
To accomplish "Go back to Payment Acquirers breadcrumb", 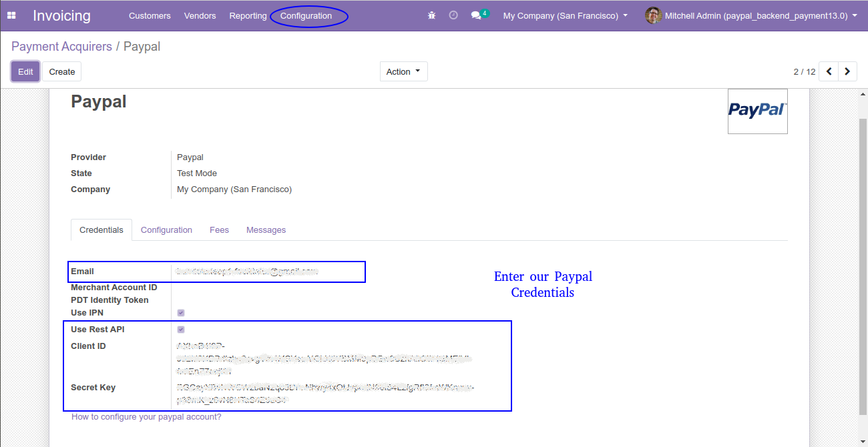I will point(61,47).
